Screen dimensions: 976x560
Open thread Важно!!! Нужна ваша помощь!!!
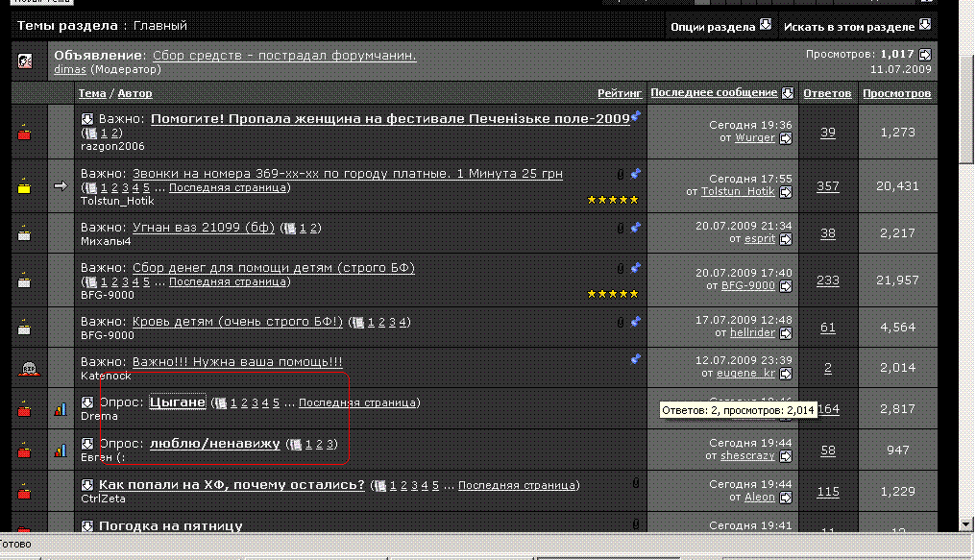(237, 362)
